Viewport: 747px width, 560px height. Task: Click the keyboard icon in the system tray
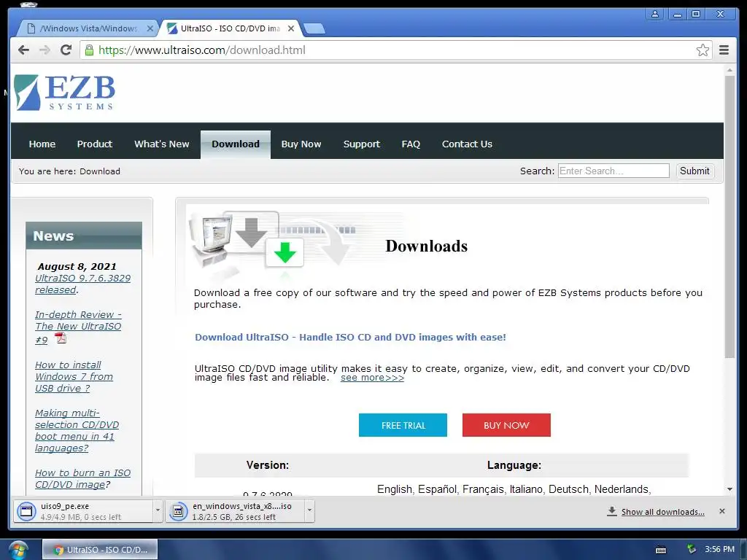(x=661, y=550)
